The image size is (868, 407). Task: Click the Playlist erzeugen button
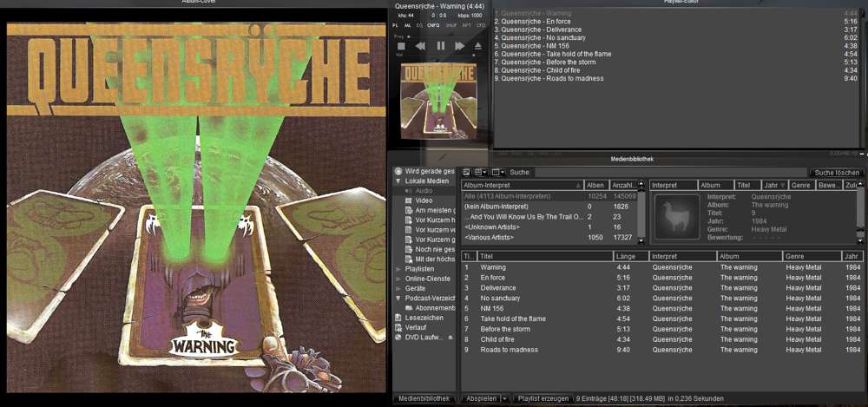coord(542,397)
